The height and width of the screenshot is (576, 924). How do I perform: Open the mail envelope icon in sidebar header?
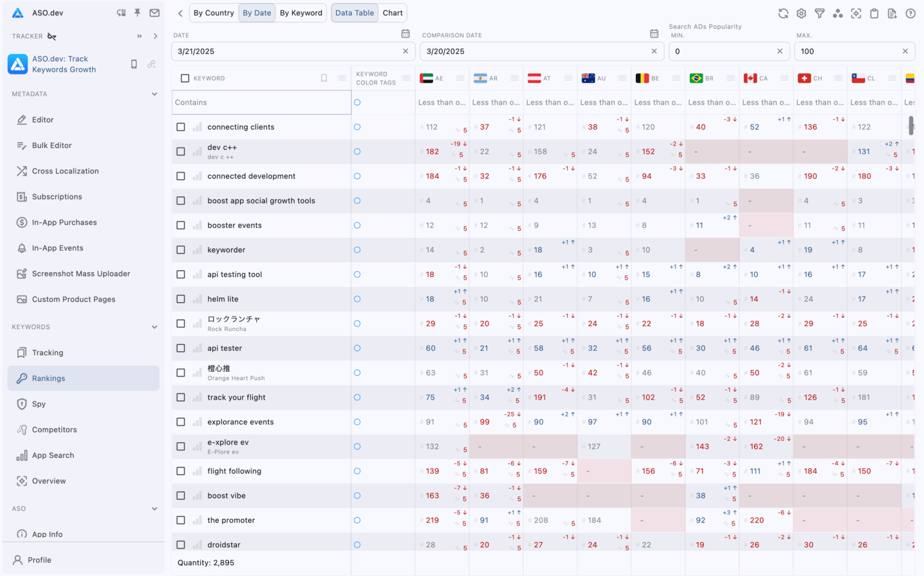tap(155, 13)
